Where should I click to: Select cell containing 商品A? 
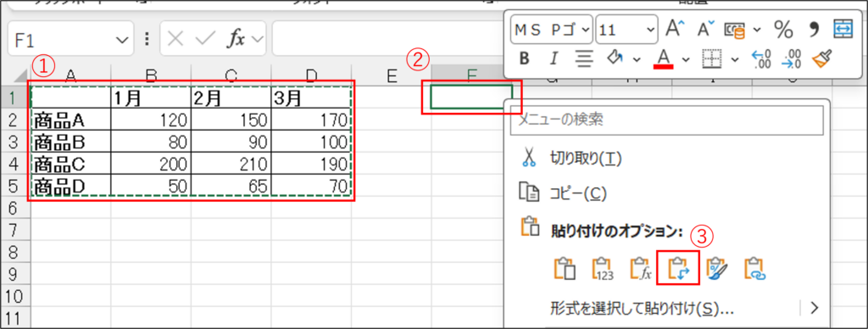pos(71,119)
